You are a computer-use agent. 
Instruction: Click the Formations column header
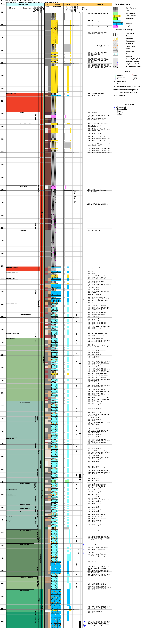point(27,8)
